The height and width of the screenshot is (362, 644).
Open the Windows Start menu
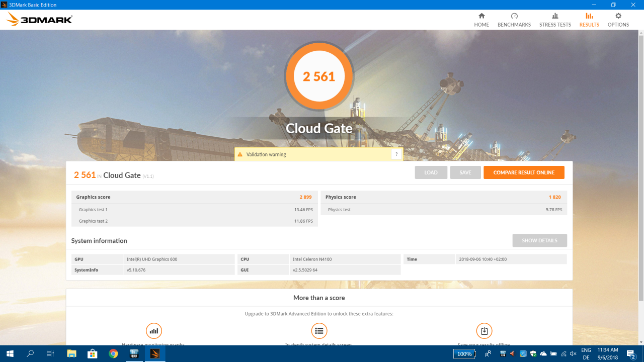click(10, 353)
